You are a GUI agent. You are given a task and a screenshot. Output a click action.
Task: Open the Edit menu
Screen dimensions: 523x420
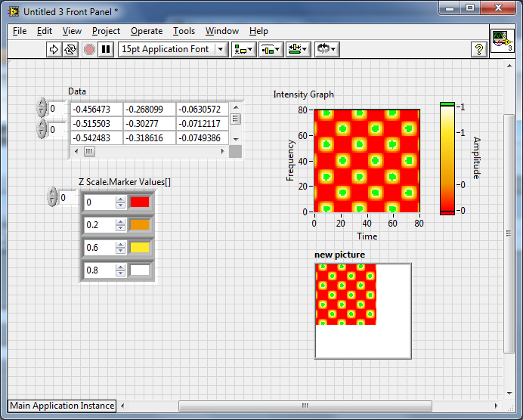pyautogui.click(x=45, y=31)
